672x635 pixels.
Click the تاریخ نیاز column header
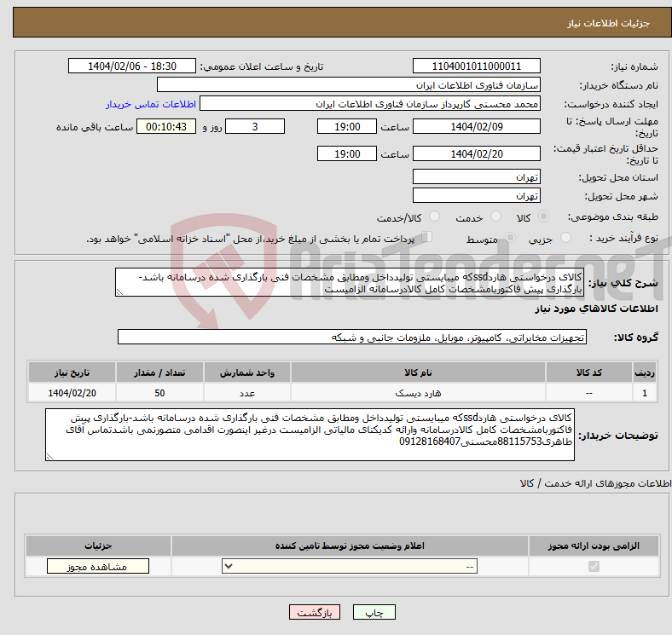pos(72,372)
